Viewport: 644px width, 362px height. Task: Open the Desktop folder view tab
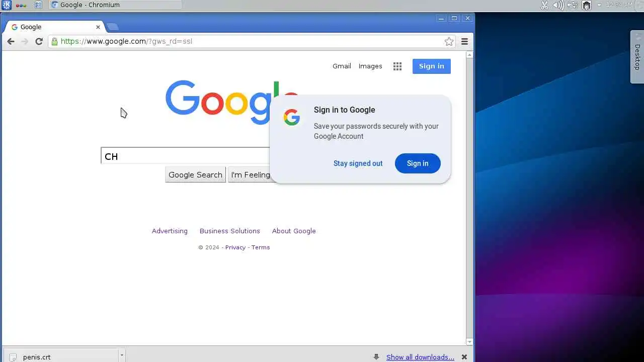tap(637, 57)
